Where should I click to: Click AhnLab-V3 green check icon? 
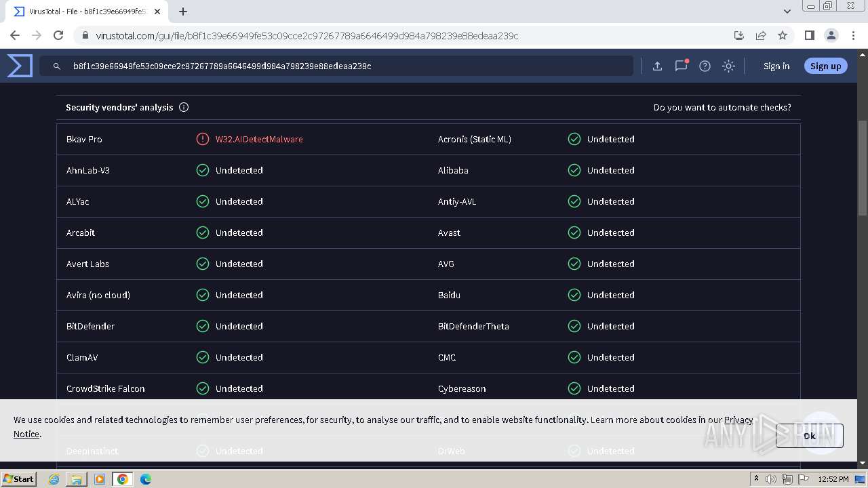click(x=203, y=170)
